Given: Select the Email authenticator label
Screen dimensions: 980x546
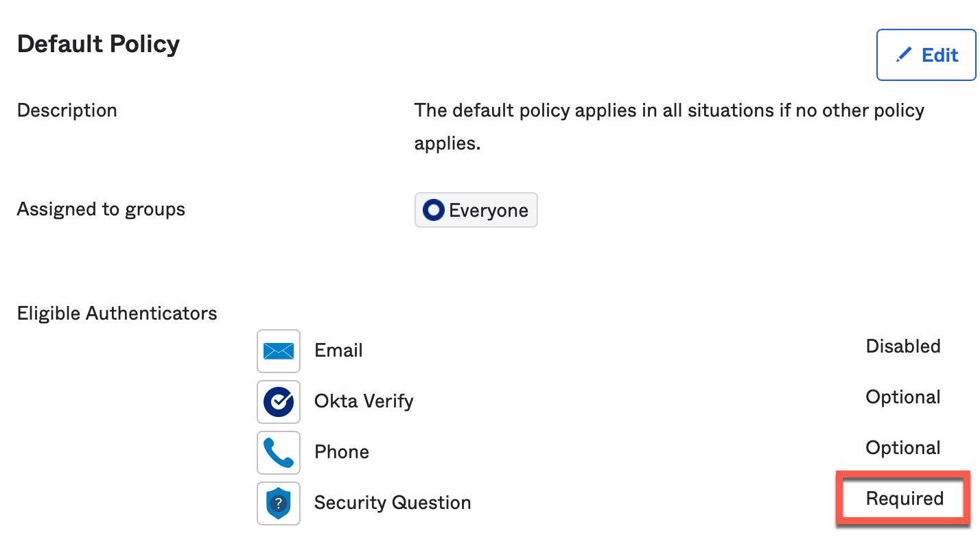Looking at the screenshot, I should [338, 351].
